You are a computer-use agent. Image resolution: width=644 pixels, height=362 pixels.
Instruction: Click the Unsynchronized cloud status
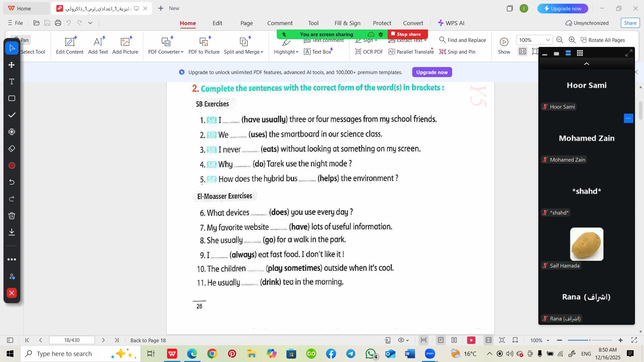587,23
